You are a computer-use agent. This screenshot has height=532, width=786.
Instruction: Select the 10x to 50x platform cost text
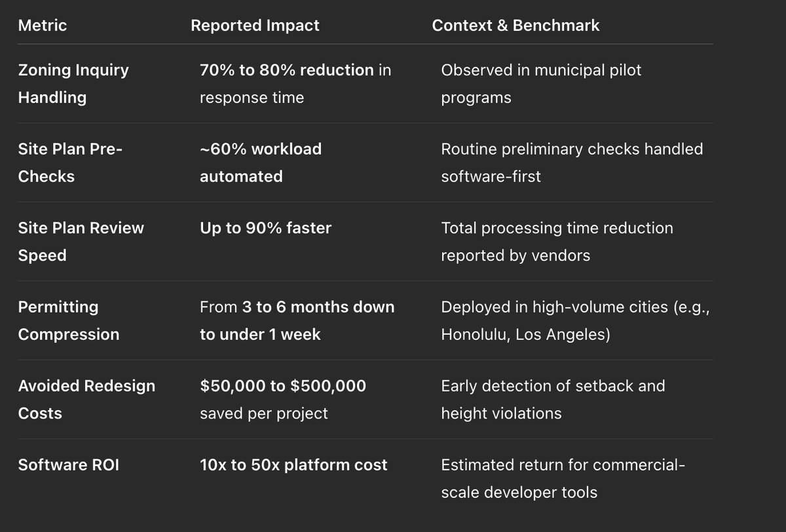[293, 465]
